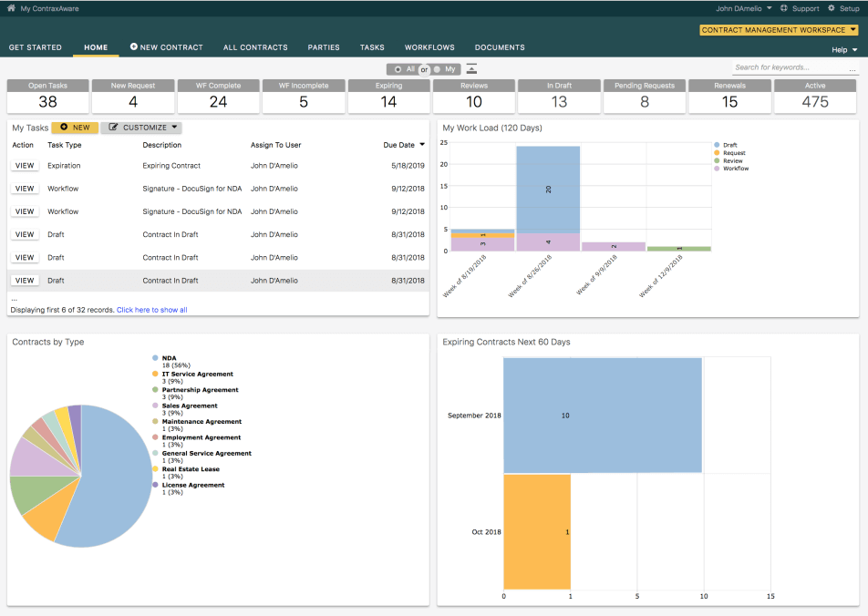Sort tasks by the Due Date arrow
This screenshot has width=868, height=616.
click(x=422, y=145)
